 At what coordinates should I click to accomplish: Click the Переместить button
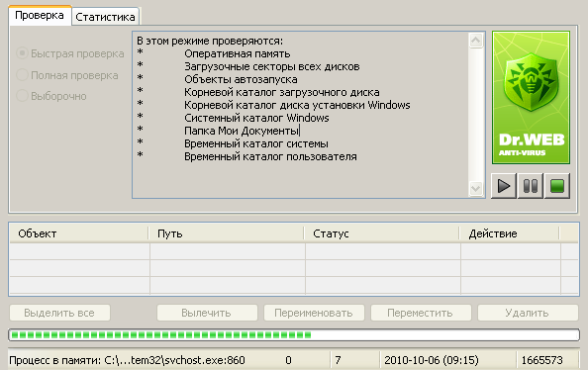tap(421, 313)
